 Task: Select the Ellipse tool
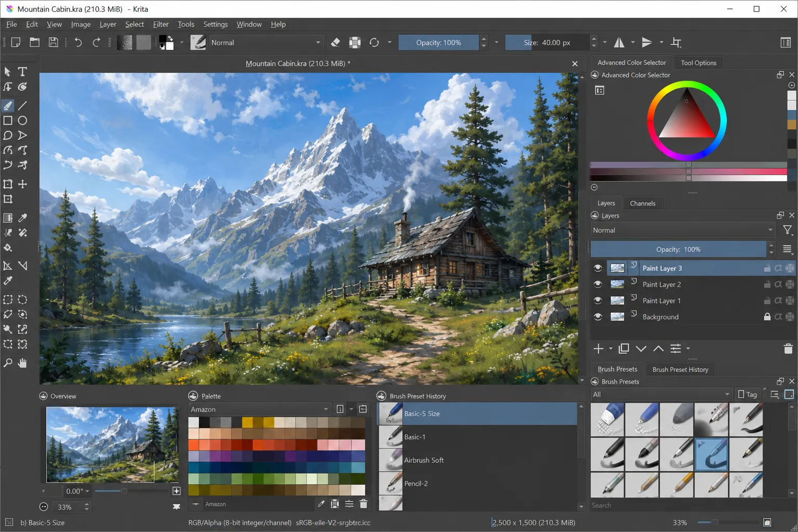[22, 121]
